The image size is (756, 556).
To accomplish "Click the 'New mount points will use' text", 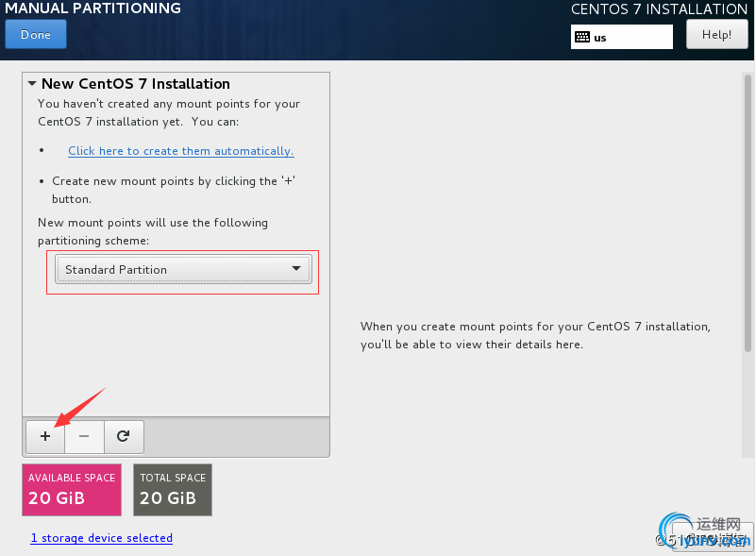I will pos(153,231).
